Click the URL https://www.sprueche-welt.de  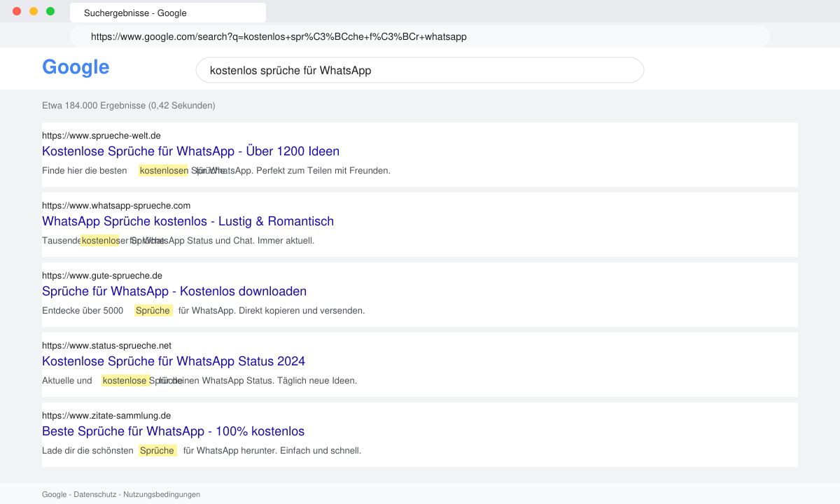coord(101,136)
